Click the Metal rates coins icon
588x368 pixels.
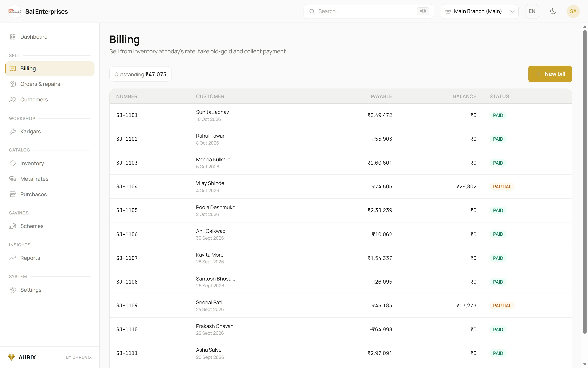pos(13,179)
